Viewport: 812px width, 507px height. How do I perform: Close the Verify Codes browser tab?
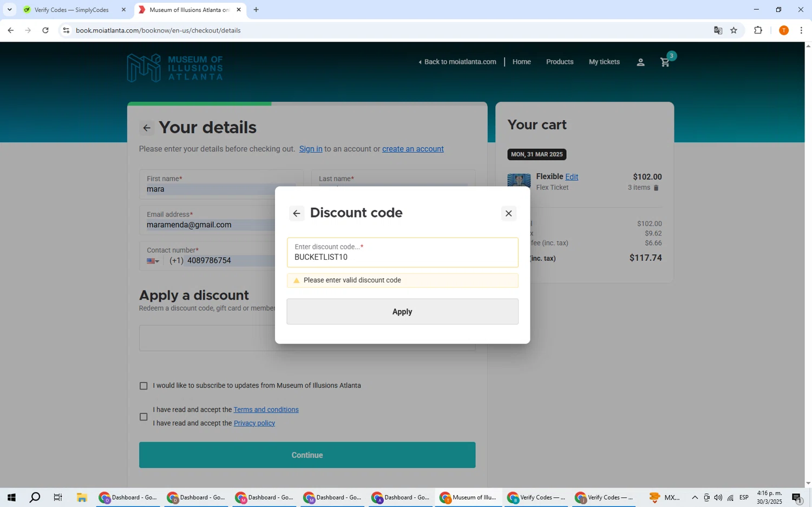[123, 10]
